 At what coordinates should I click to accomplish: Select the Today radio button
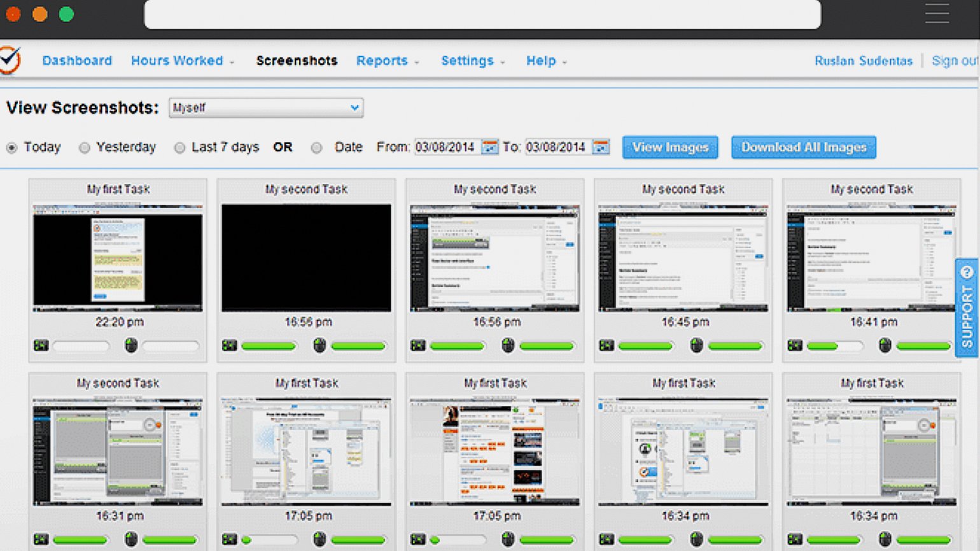[12, 148]
